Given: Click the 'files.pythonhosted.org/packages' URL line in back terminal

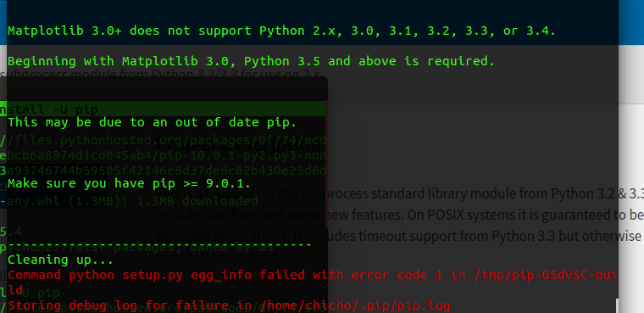Looking at the screenshot, I should [x=164, y=140].
